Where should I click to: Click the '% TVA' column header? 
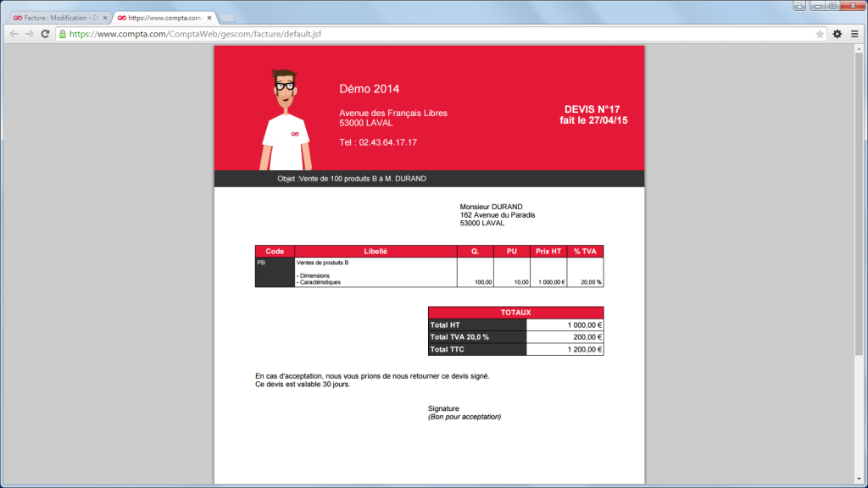585,251
